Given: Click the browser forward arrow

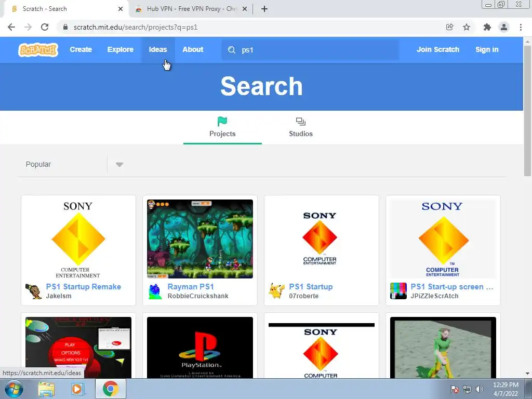Looking at the screenshot, I should (x=28, y=27).
